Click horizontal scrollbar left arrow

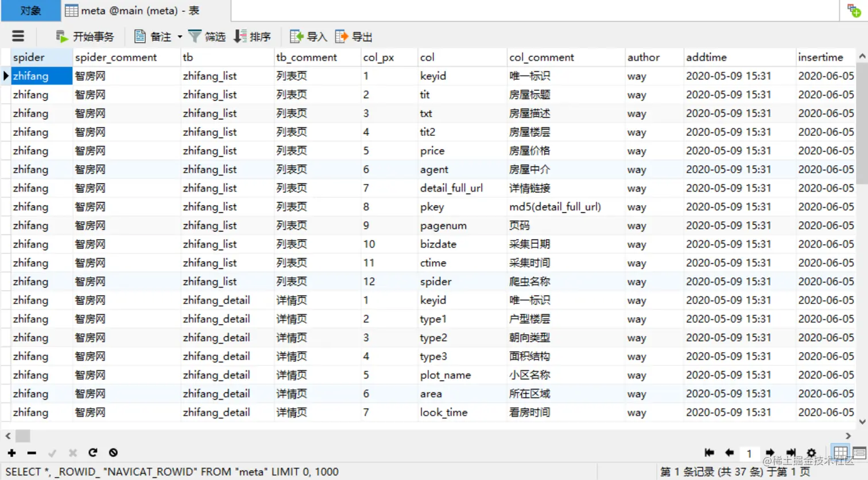[x=7, y=436]
